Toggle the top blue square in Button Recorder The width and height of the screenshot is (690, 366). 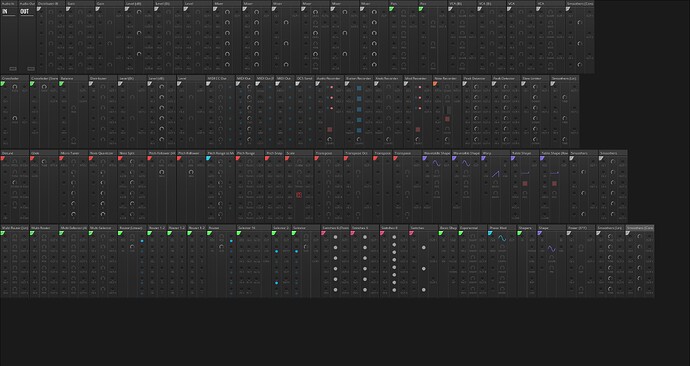[359, 88]
